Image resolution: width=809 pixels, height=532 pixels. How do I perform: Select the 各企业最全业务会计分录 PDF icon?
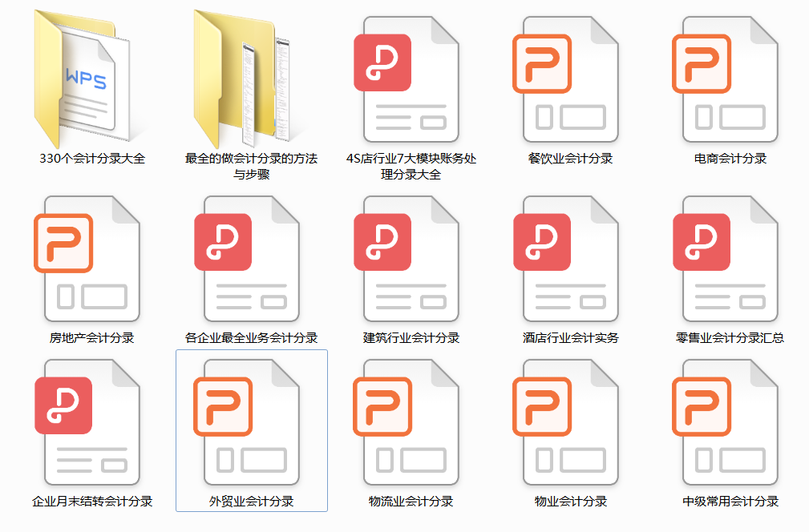[247, 259]
